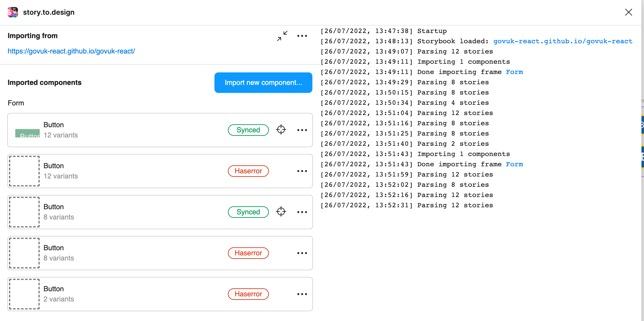
Task: Click the Haserror badge of 8 variants Button
Action: (248, 253)
